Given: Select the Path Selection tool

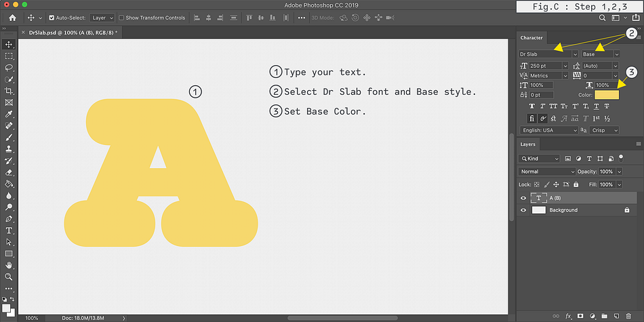Looking at the screenshot, I should tap(9, 242).
